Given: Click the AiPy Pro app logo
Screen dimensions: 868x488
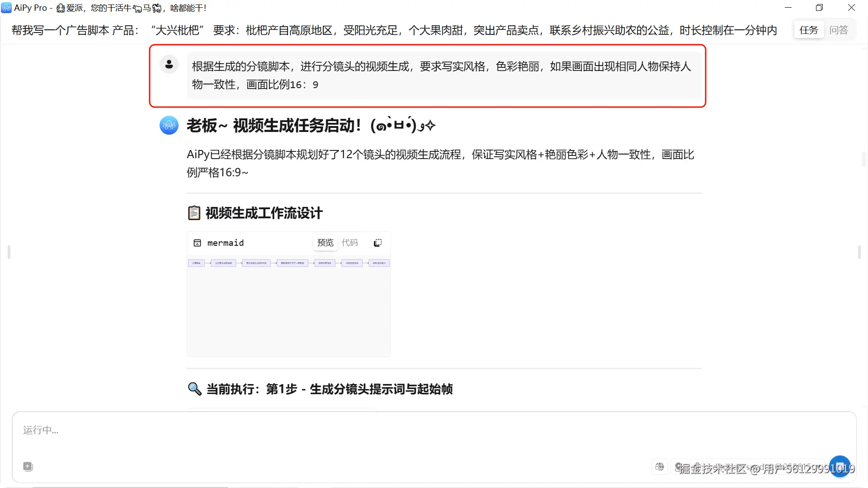Looking at the screenshot, I should pyautogui.click(x=6, y=8).
